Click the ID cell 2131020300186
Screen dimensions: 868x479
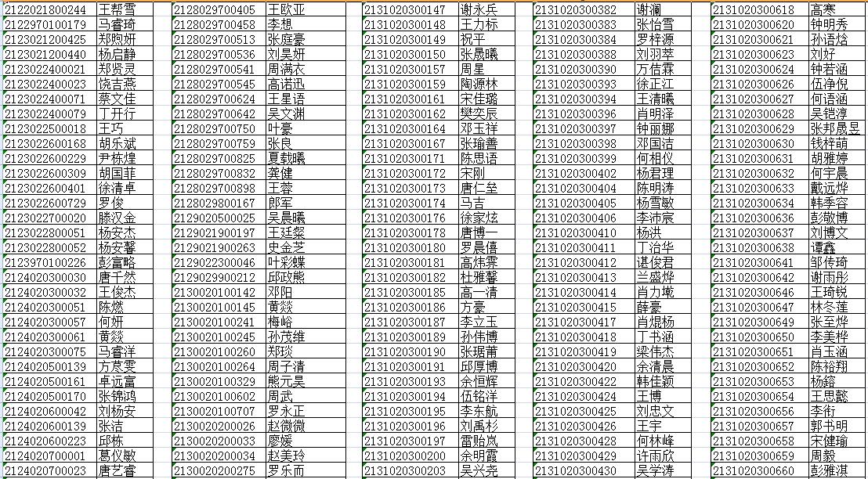(x=410, y=308)
